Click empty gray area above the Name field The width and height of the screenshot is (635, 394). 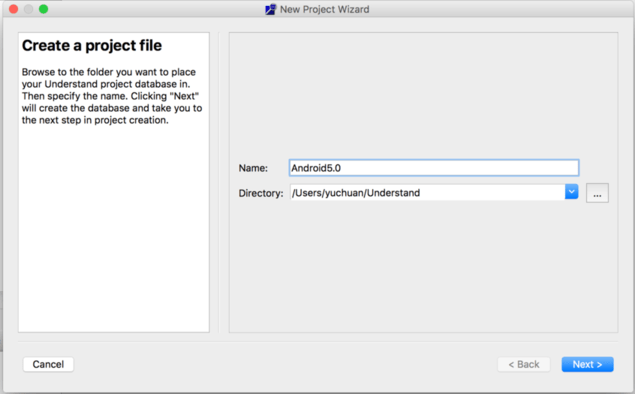pos(423,95)
